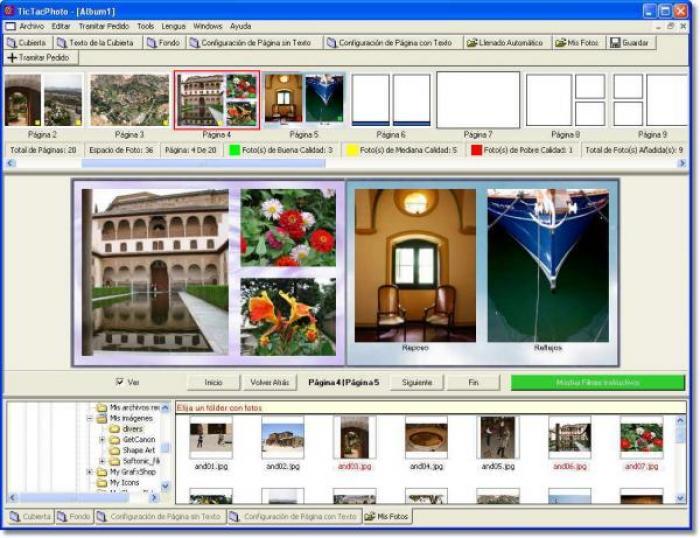This screenshot has height=538, width=700.
Task: Click the green Buena Calidad swatch
Action: 234,150
